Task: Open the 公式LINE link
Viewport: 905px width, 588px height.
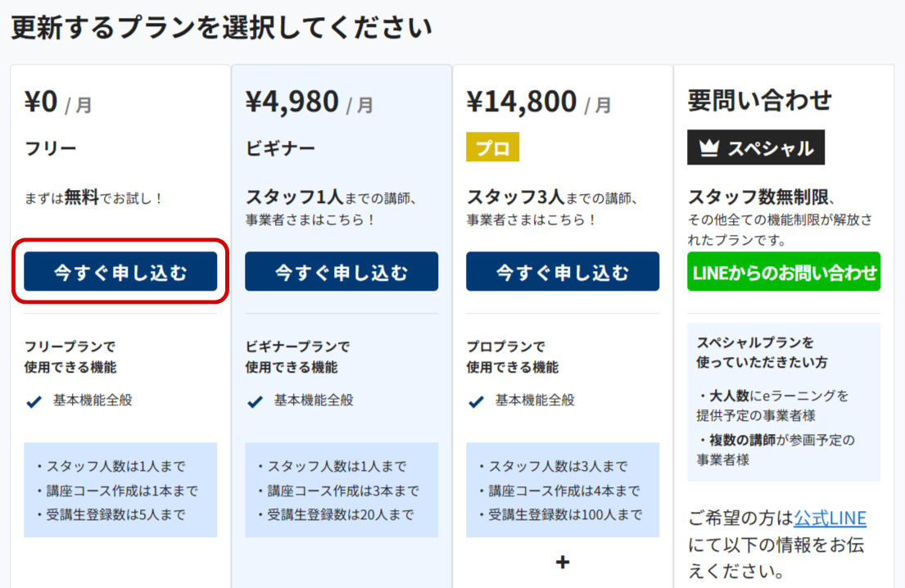Action: [x=830, y=518]
